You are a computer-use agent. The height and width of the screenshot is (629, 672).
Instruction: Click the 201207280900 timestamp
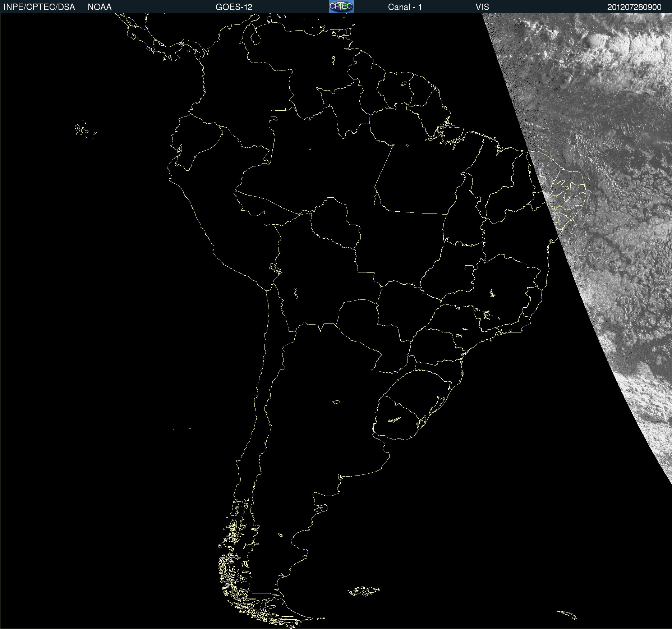[634, 7]
